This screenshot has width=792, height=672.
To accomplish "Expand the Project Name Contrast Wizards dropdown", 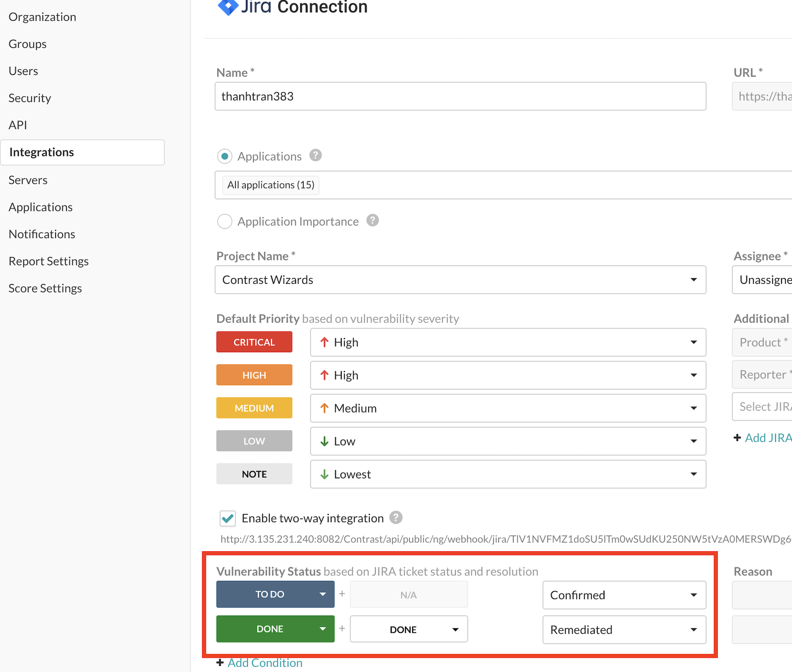I will coord(460,280).
